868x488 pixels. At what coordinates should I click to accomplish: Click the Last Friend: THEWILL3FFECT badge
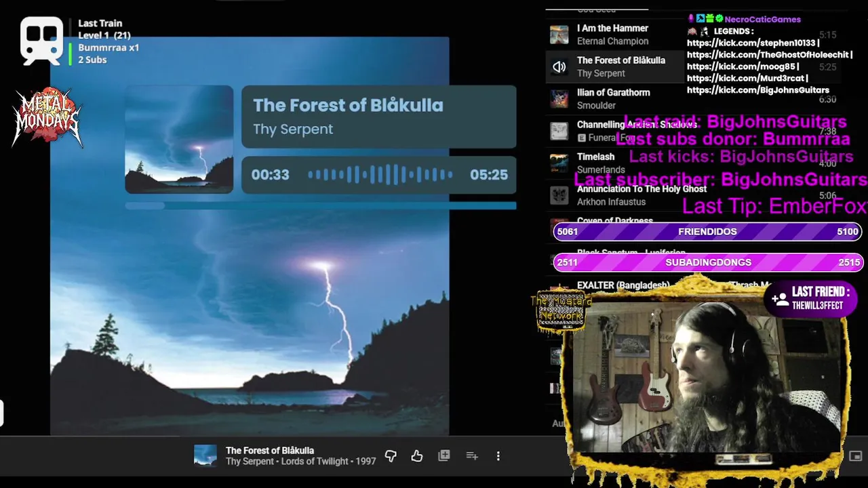[x=812, y=298]
